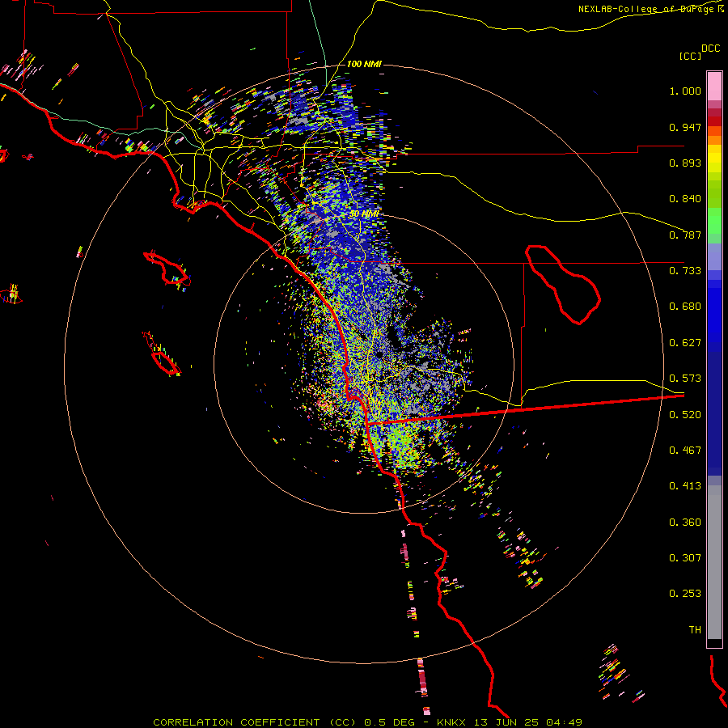
Task: Click the 0.413 value on the color scale
Action: tap(685, 486)
